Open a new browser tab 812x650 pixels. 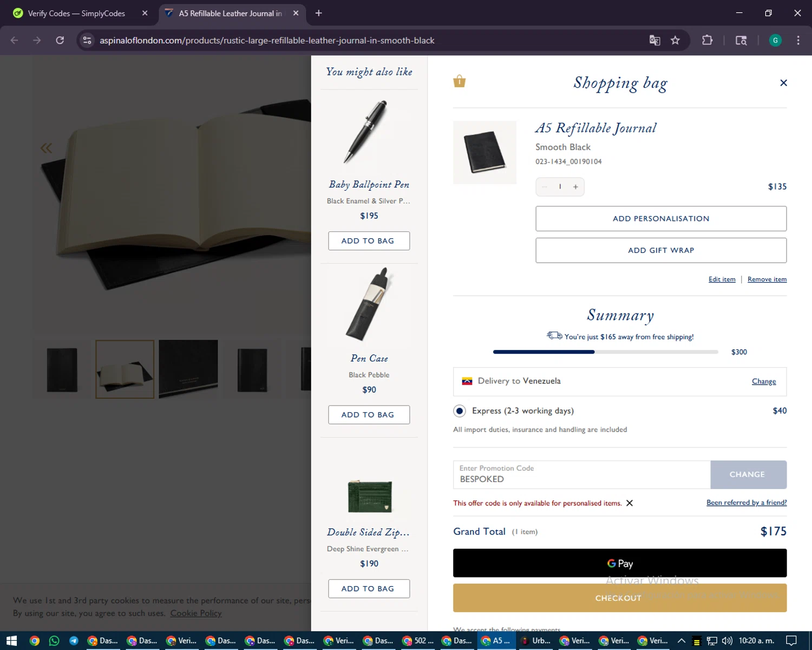point(319,14)
